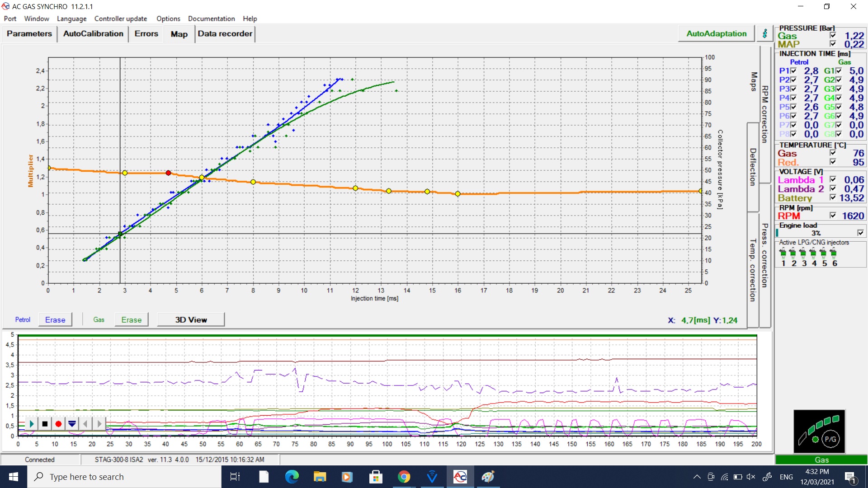Open the 3D View
The image size is (868, 488).
[x=191, y=320]
